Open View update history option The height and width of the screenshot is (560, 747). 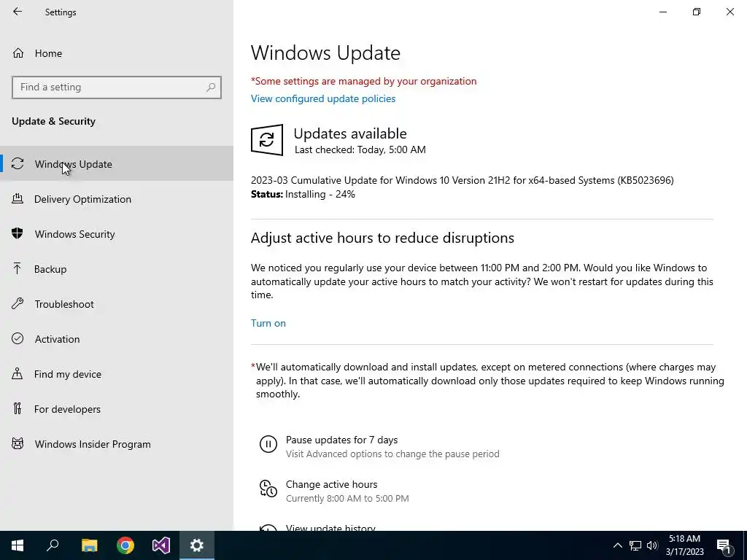330,527
